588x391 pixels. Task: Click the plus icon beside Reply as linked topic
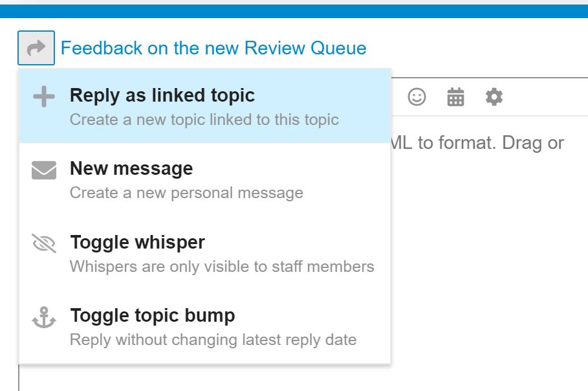[x=43, y=97]
